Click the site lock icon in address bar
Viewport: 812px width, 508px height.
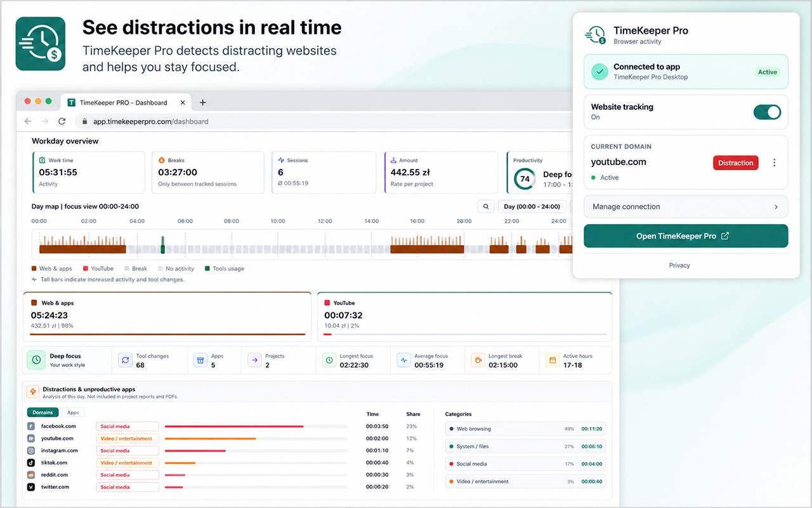point(84,121)
